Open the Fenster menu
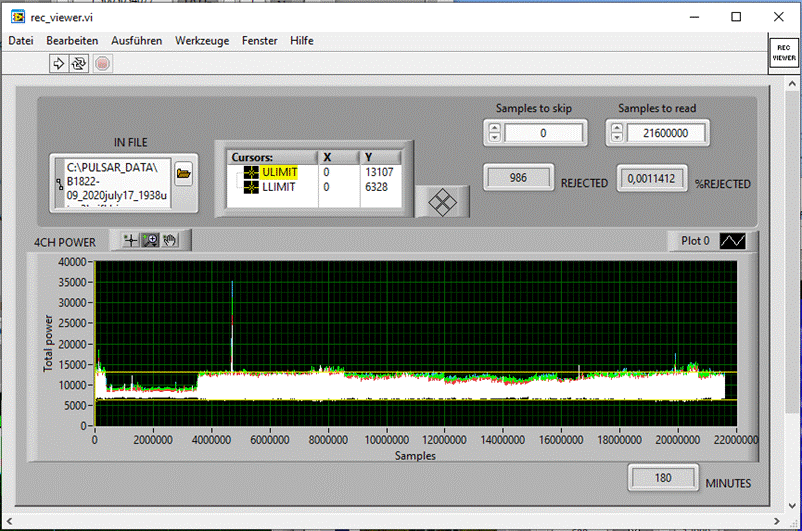The image size is (802, 531). (260, 40)
